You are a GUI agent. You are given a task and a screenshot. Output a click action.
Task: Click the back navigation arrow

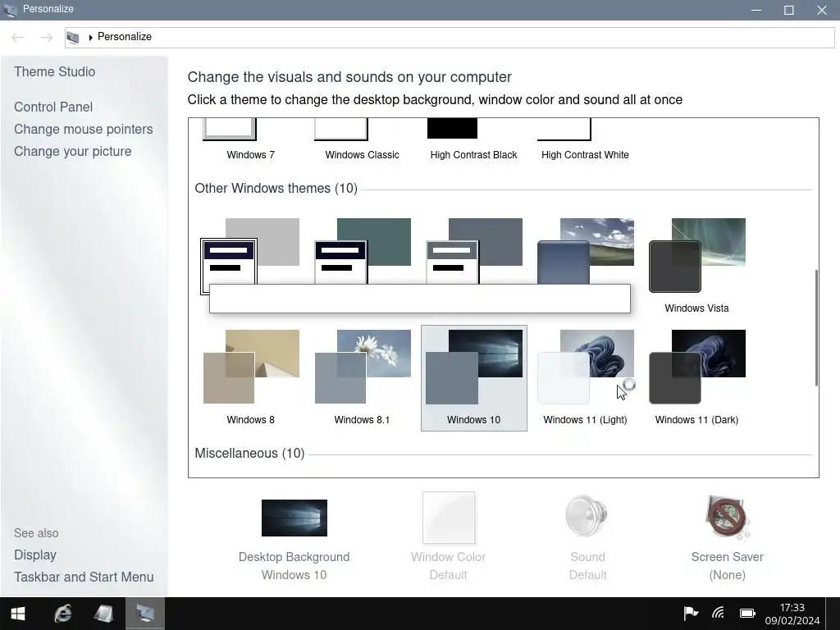tap(17, 37)
